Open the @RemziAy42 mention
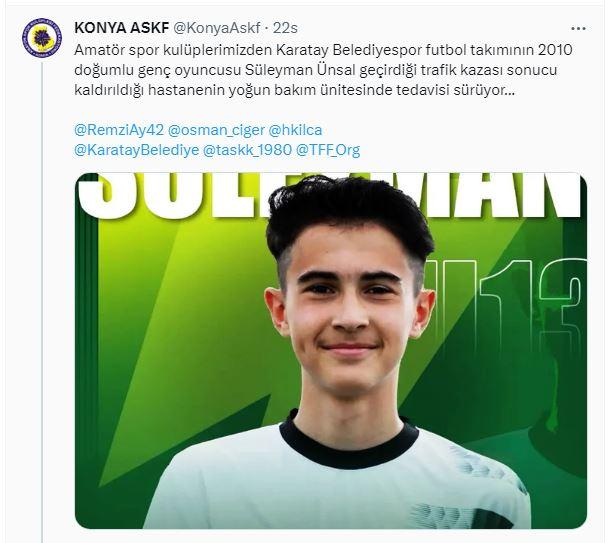This screenshot has width=609, height=543. [x=119, y=130]
